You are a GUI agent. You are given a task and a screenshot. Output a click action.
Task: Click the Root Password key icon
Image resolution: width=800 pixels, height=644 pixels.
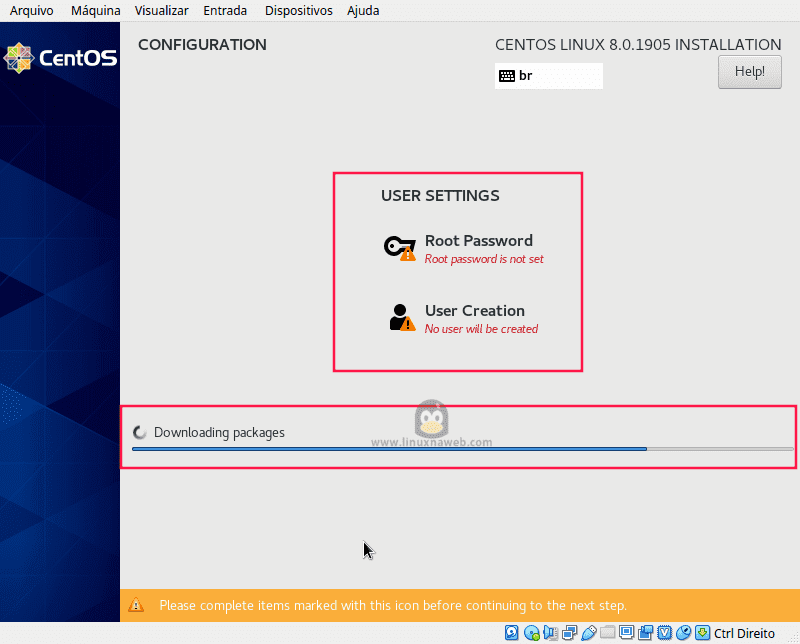(399, 249)
